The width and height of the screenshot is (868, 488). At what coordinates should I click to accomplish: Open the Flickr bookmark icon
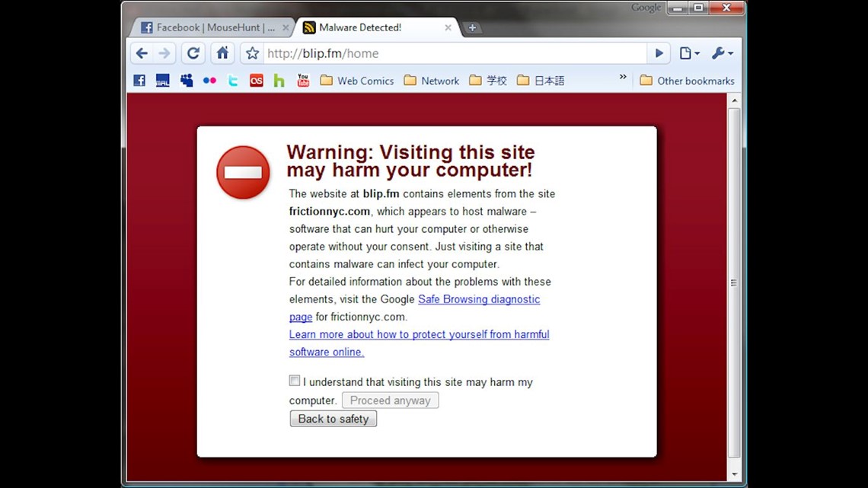(210, 81)
